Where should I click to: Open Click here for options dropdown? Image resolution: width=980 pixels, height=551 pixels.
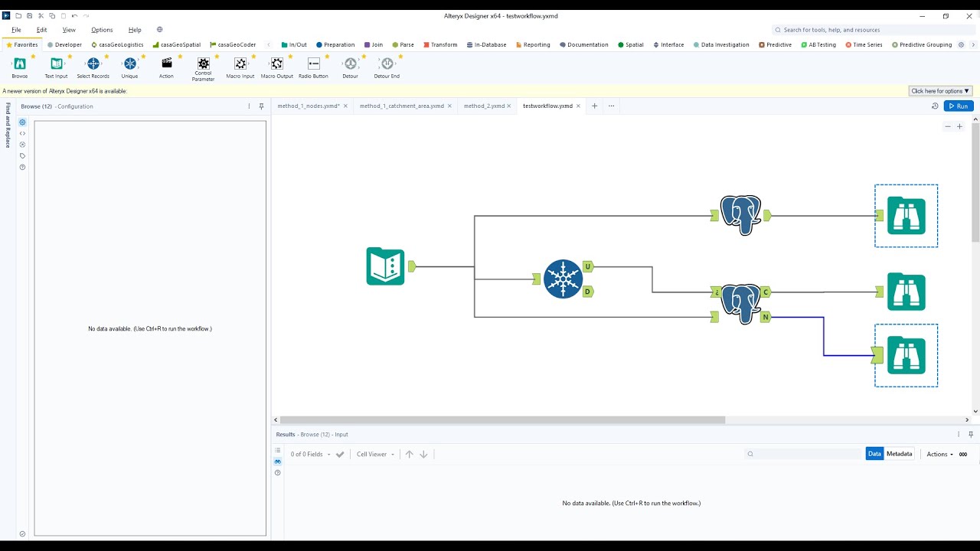coord(940,91)
